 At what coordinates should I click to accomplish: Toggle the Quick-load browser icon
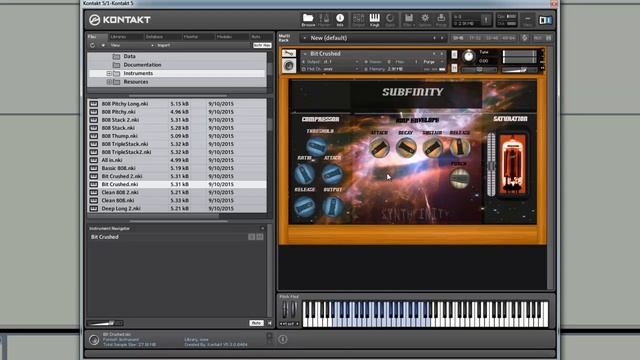[390, 19]
